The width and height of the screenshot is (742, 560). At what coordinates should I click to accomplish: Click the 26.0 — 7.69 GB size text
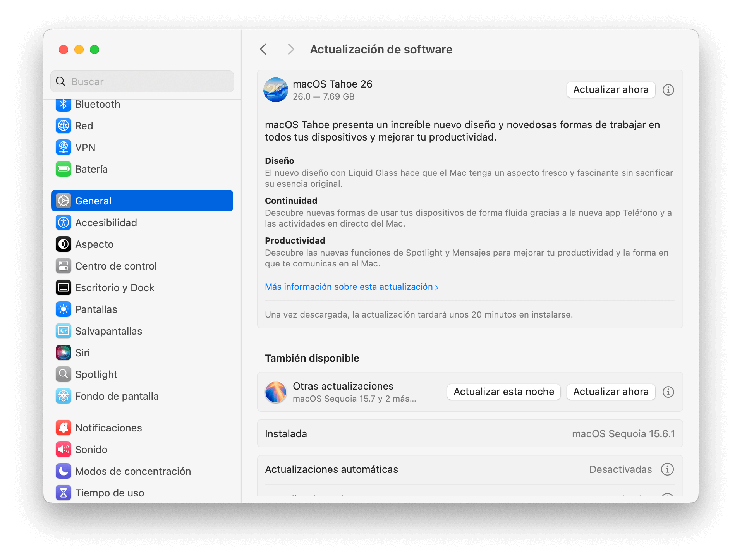tap(324, 97)
